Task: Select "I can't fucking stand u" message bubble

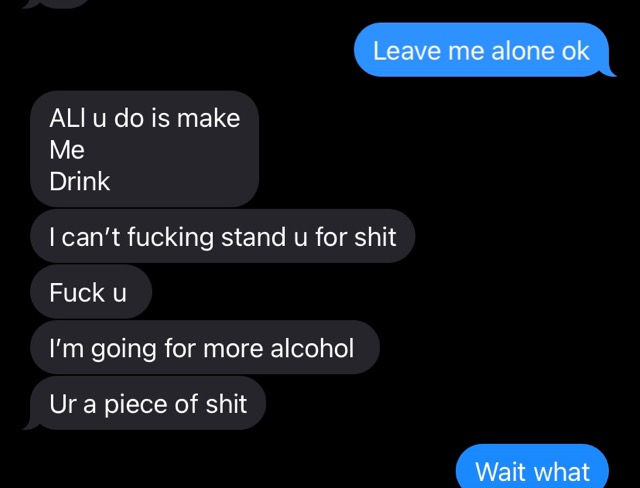Action: pos(222,236)
